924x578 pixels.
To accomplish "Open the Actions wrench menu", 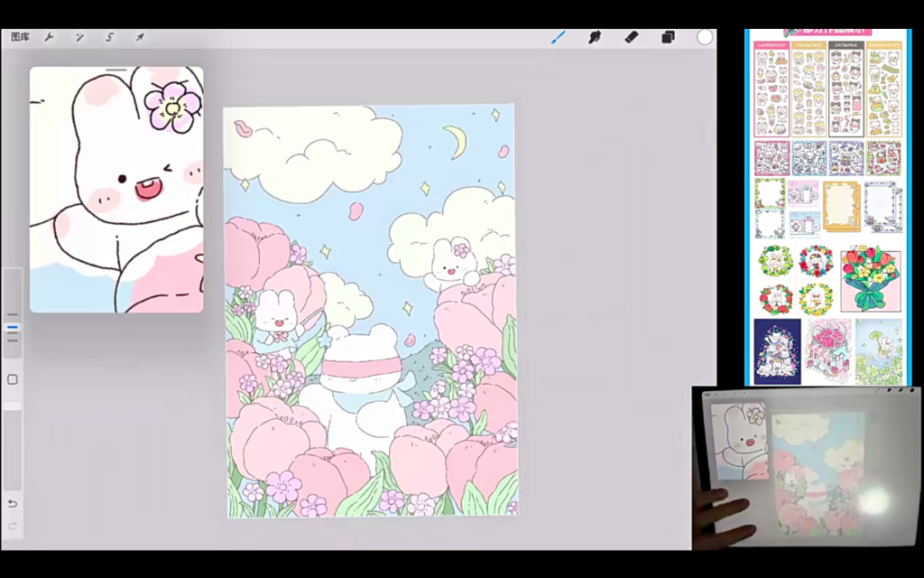I will pyautogui.click(x=50, y=37).
